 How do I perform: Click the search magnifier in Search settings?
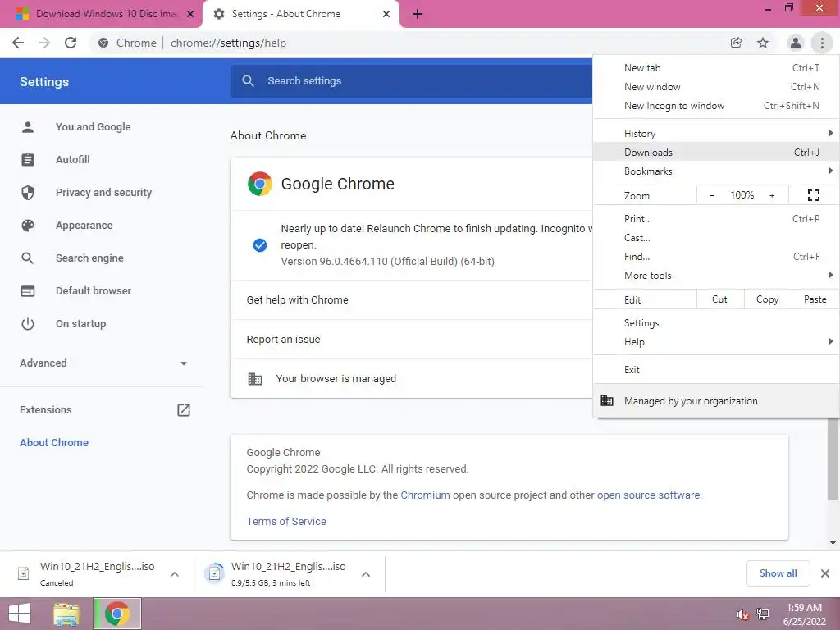coord(248,81)
